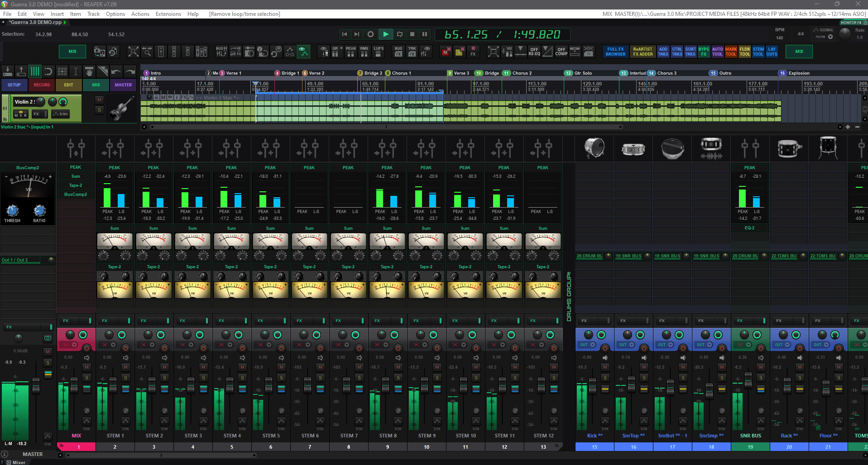Go to project start in transport
Screen dimensions: 868x465
coord(345,34)
